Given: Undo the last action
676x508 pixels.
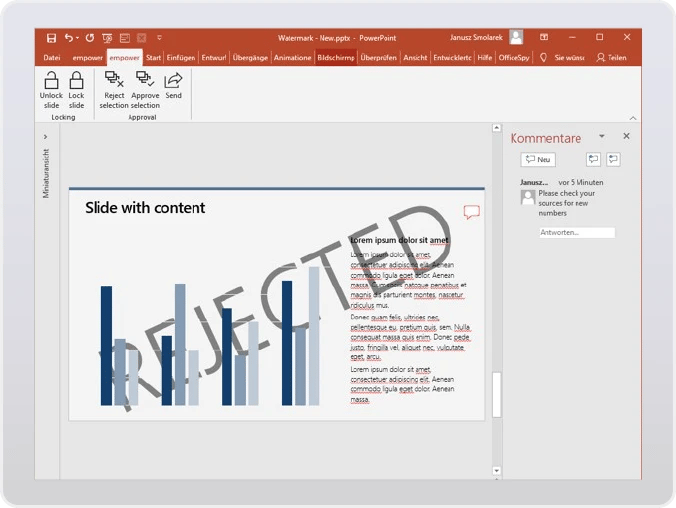Looking at the screenshot, I should pyautogui.click(x=69, y=38).
